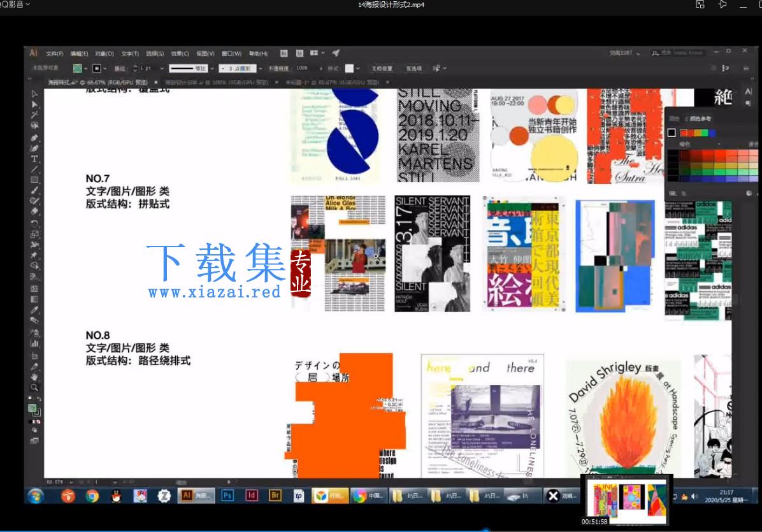Select the Paintbrush tool

point(34,191)
